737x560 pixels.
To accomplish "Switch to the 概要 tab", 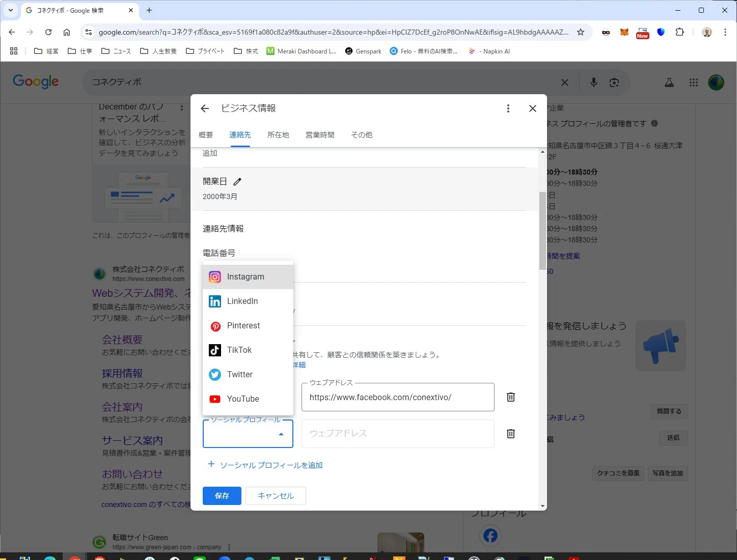I will [x=206, y=135].
